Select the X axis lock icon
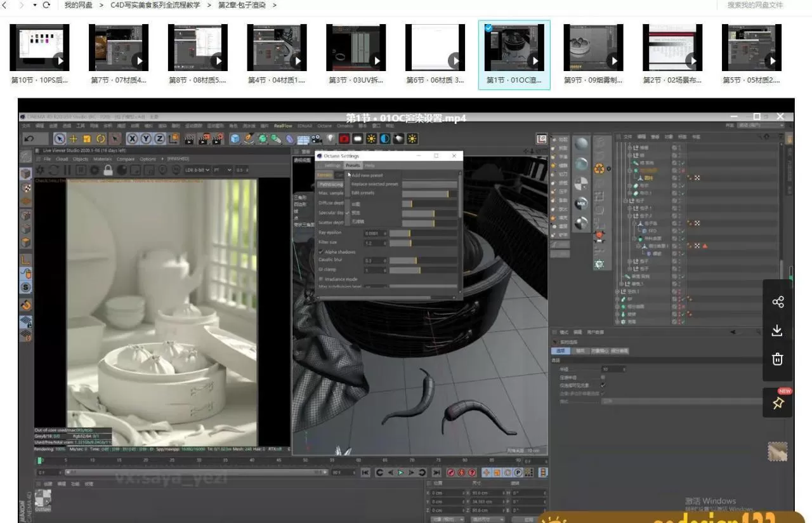 pos(133,138)
